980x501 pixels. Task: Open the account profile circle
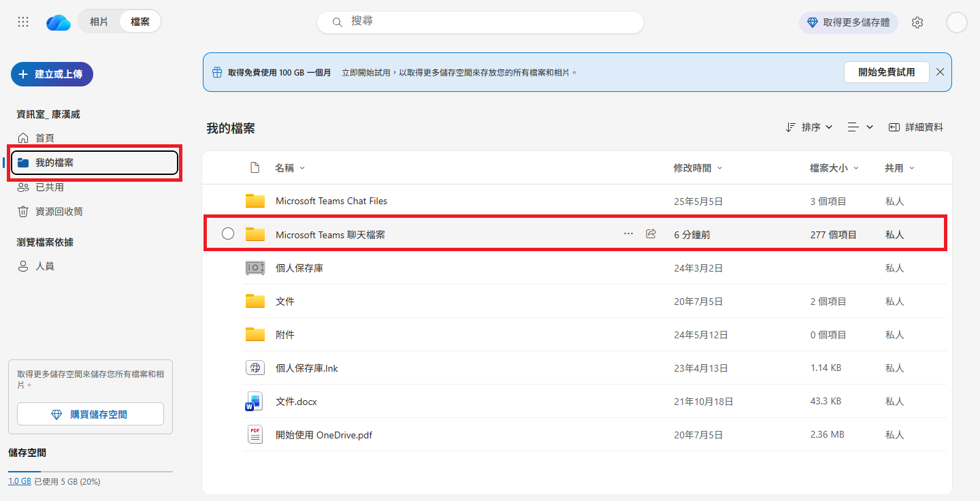[957, 22]
